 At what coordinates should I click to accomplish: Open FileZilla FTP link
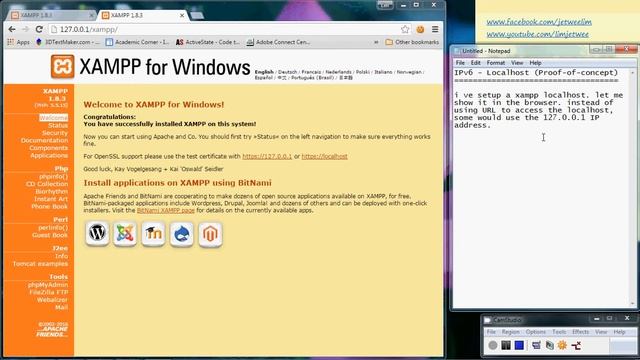coord(49,292)
